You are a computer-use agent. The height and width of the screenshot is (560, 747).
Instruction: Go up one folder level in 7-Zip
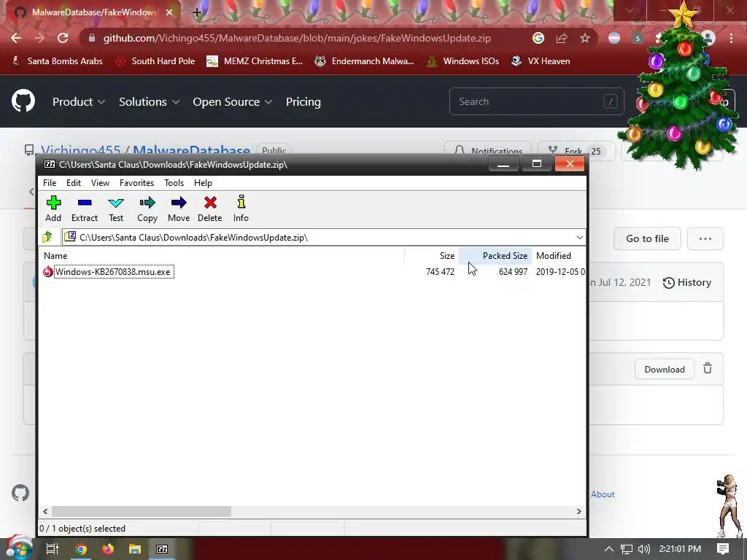pos(47,237)
